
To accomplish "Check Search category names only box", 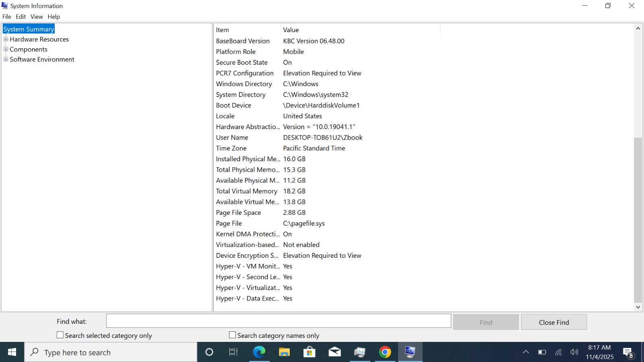I will coord(233,335).
